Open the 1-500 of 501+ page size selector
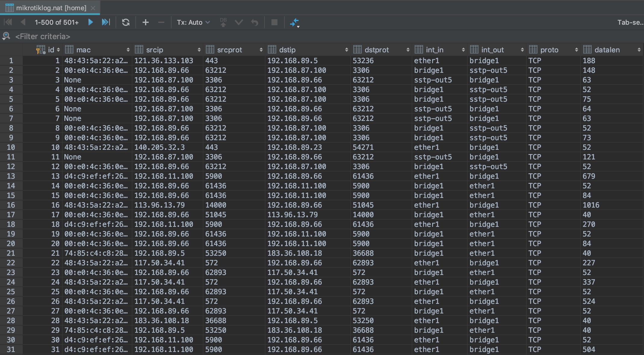Screen dimensions: 644x355 pyautogui.click(x=57, y=23)
